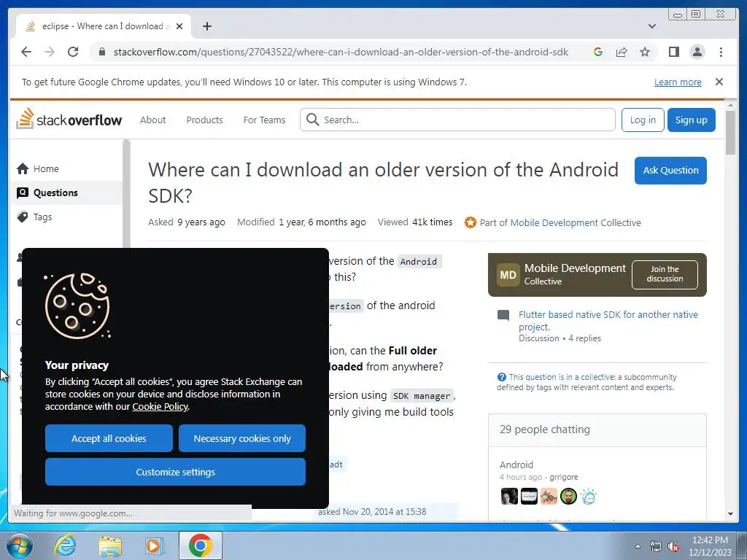Close the eclipse question tab
This screenshot has height=560, width=747.
179,26
